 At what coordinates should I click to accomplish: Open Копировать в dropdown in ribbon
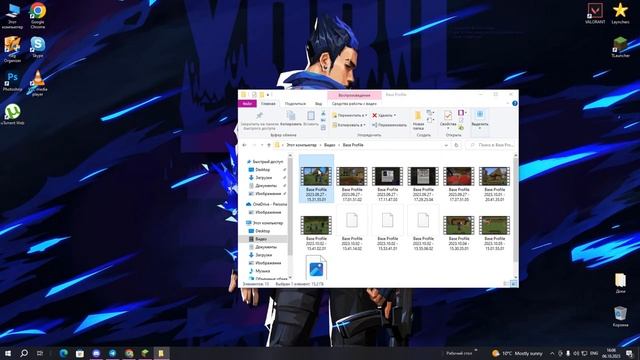pyautogui.click(x=349, y=125)
